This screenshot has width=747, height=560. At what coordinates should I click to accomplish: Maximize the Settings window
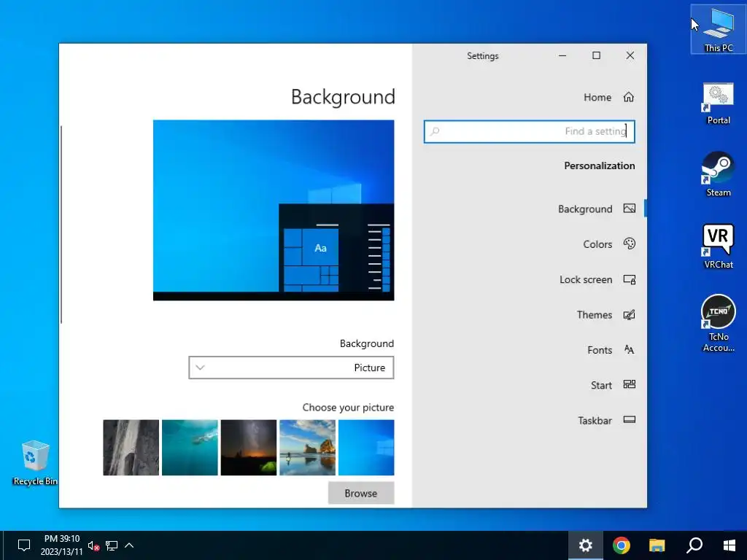pyautogui.click(x=596, y=55)
